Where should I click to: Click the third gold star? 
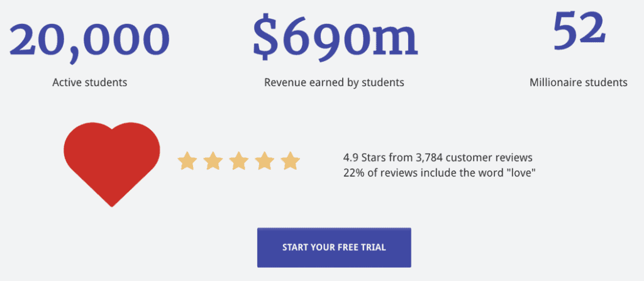(238, 161)
